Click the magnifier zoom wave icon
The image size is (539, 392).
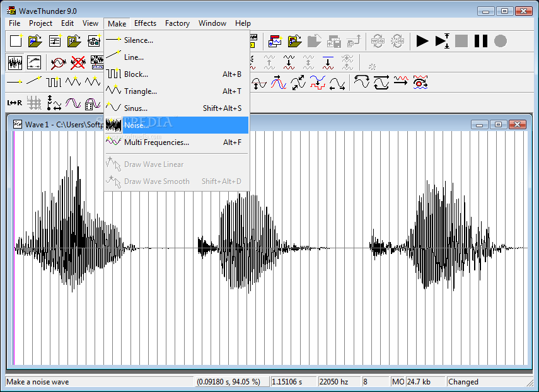tap(59, 62)
